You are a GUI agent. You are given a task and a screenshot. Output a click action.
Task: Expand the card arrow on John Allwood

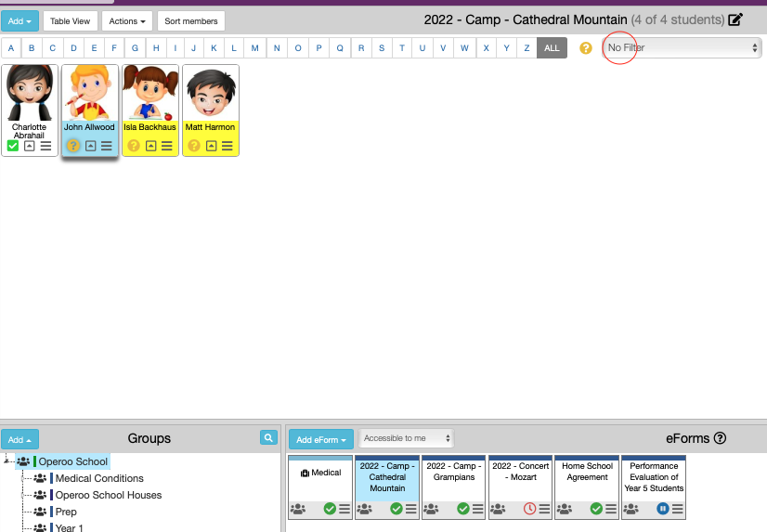[x=90, y=146]
